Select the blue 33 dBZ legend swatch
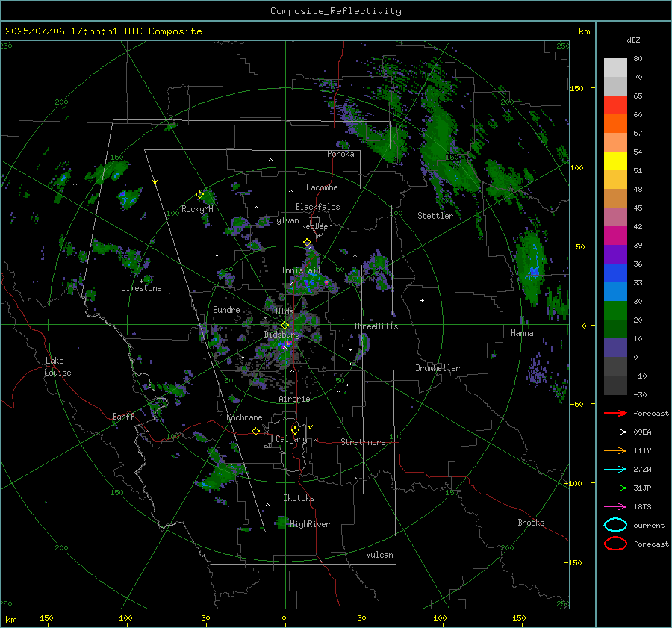Viewport: 672px width, 628px height. point(615,273)
